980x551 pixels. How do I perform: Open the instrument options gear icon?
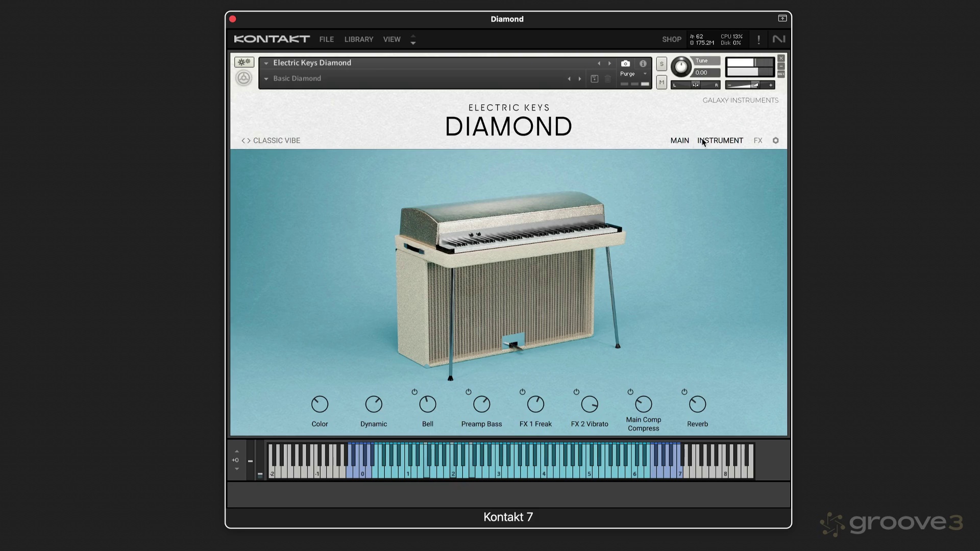(244, 62)
